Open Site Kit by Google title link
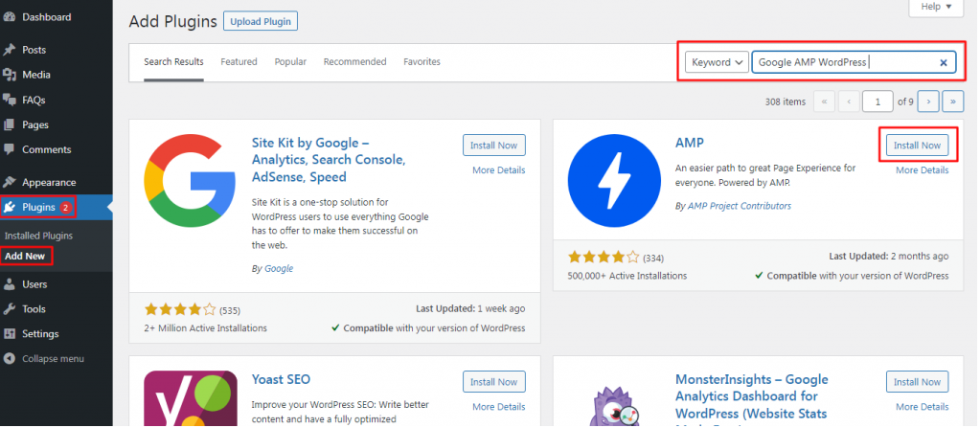Image resolution: width=980 pixels, height=428 pixels. 329,160
